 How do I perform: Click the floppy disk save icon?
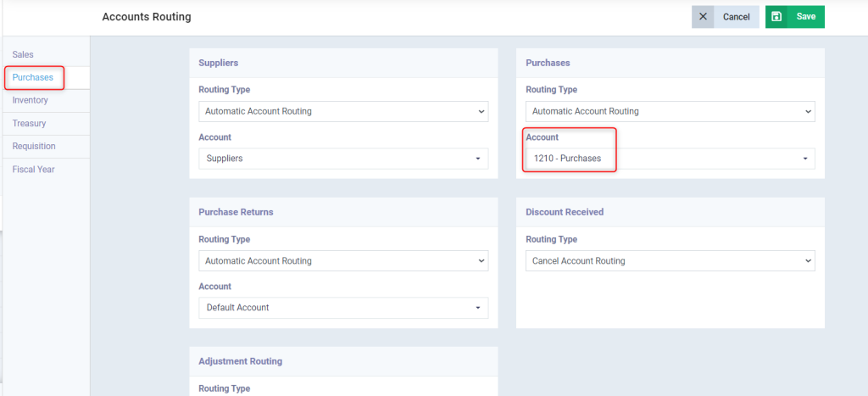coord(776,17)
